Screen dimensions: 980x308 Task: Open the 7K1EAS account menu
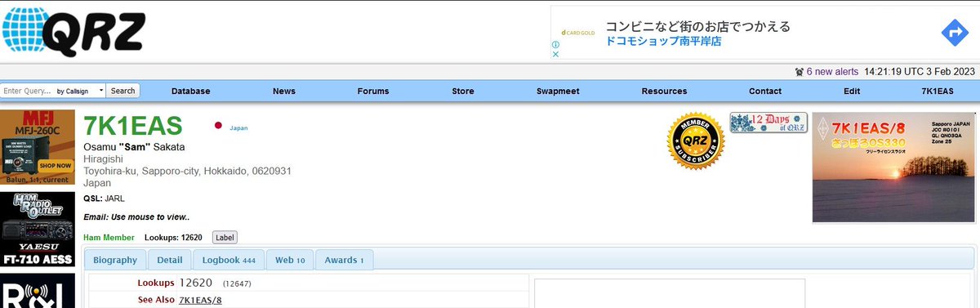(x=938, y=91)
